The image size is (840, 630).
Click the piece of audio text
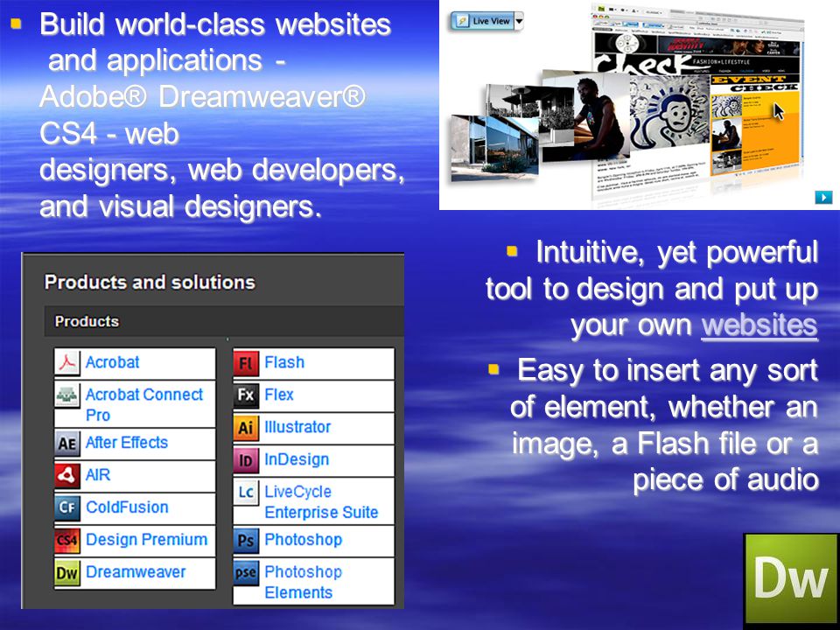tap(726, 479)
